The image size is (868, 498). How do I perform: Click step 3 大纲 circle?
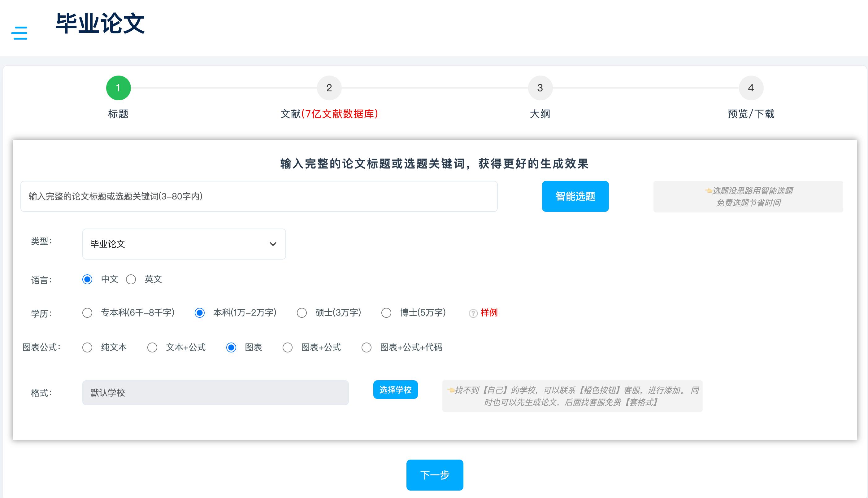pyautogui.click(x=540, y=88)
